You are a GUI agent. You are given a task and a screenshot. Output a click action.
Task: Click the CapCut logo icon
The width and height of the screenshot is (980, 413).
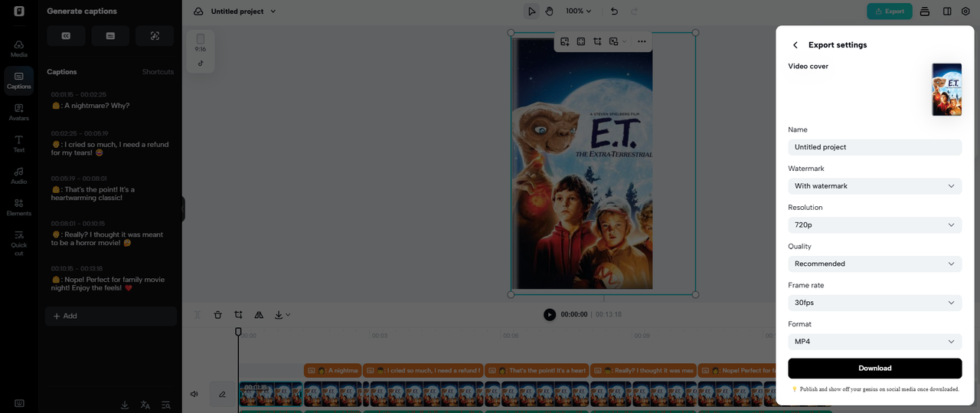18,11
